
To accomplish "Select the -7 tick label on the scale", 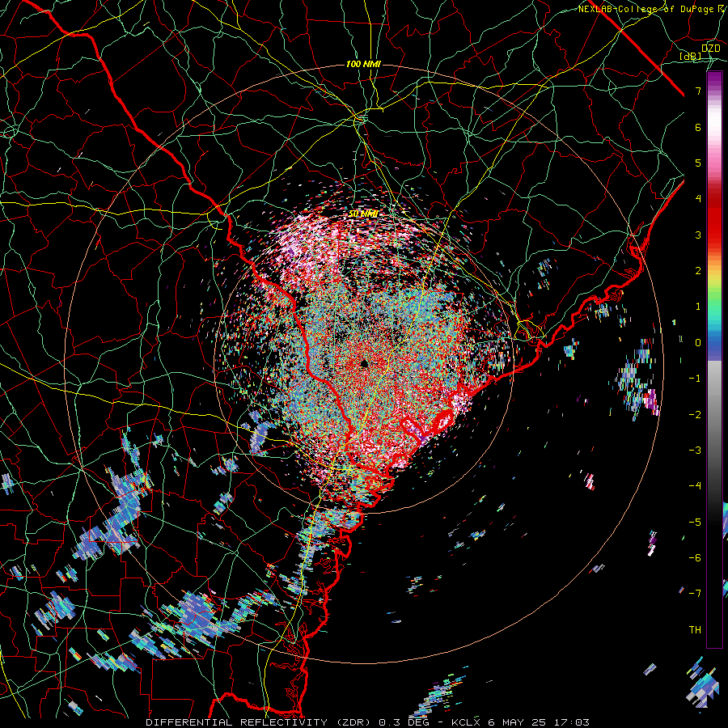I will tap(695, 594).
